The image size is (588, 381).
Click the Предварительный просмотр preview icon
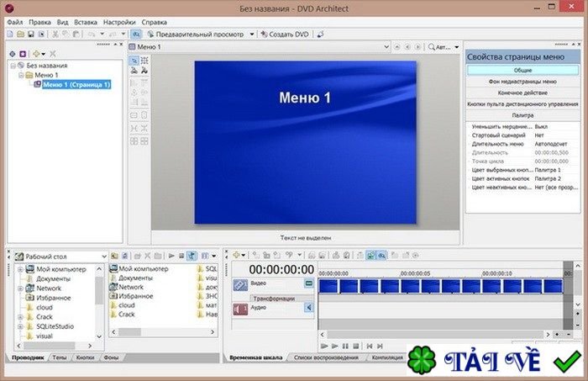click(x=150, y=34)
